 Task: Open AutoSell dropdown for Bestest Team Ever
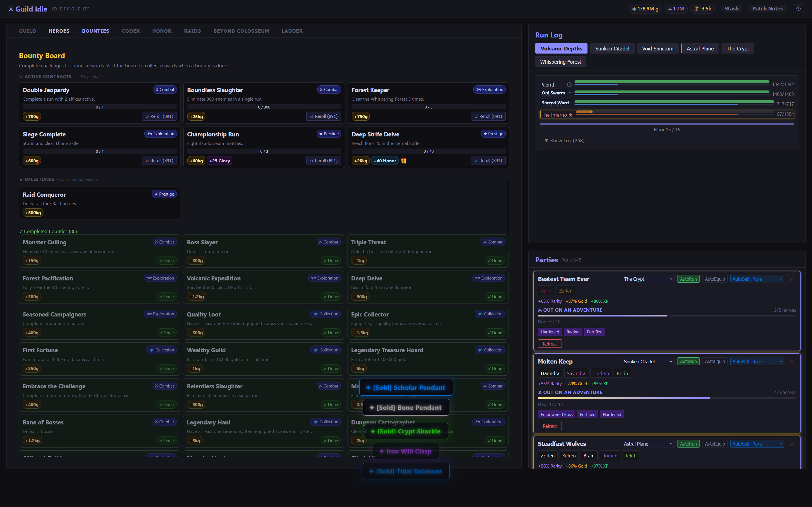(757, 279)
